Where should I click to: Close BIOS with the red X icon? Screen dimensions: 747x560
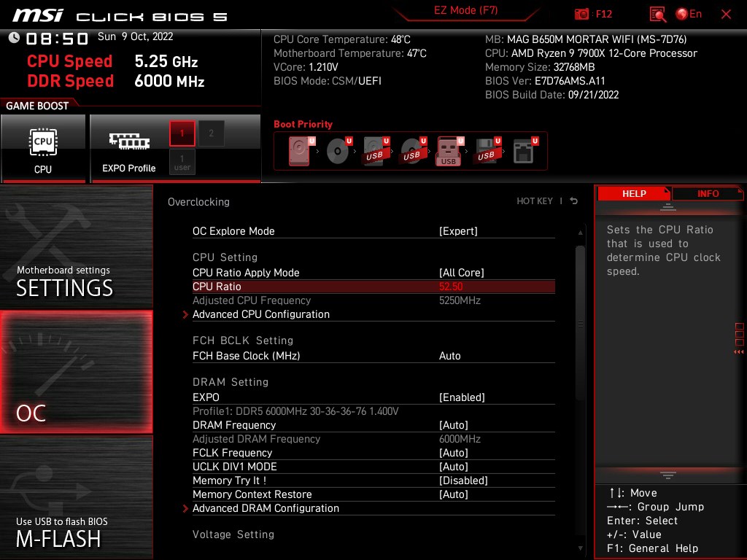point(726,15)
